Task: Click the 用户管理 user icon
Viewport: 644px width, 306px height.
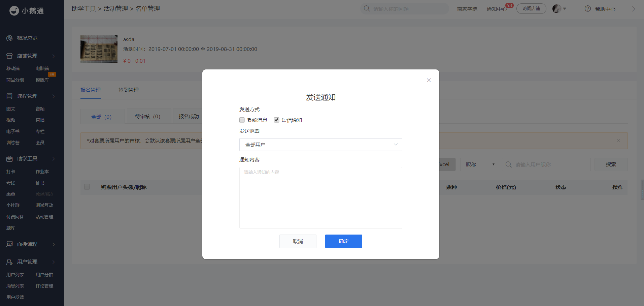Action: (x=9, y=262)
